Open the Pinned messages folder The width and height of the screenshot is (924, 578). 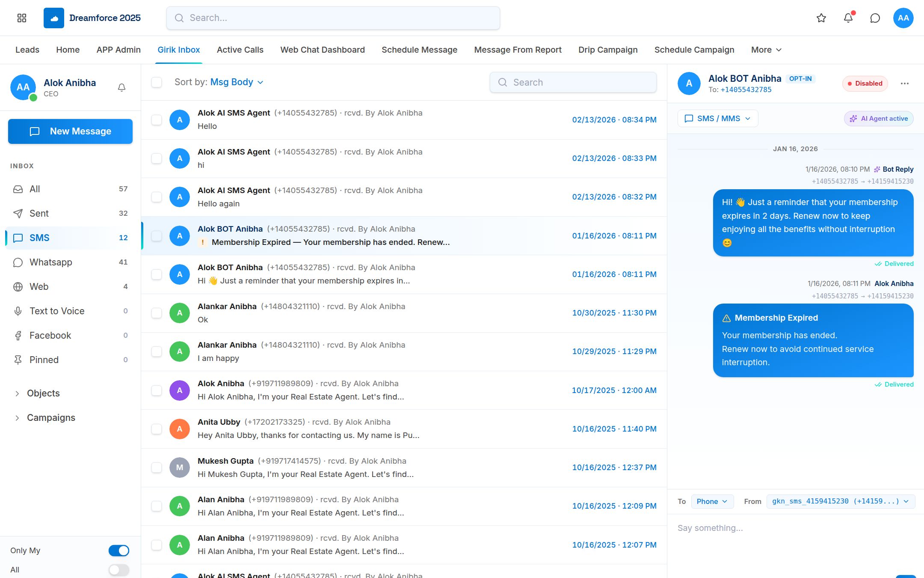(x=70, y=360)
